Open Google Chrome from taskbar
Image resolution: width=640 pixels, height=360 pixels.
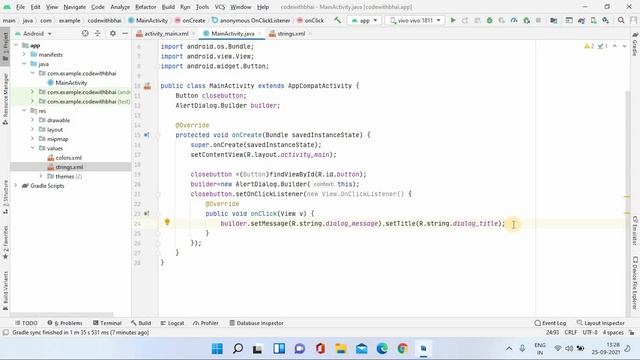[x=402, y=349]
